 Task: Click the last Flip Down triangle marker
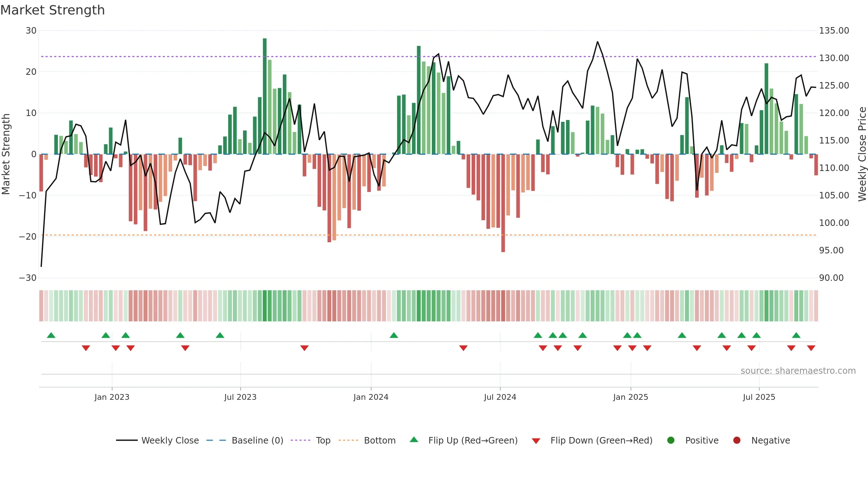pyautogui.click(x=811, y=348)
